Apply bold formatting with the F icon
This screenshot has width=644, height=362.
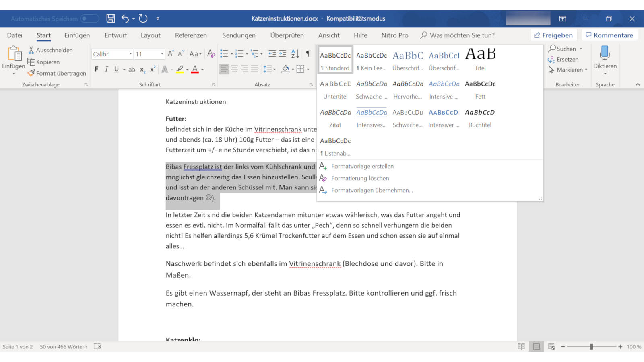(x=96, y=69)
